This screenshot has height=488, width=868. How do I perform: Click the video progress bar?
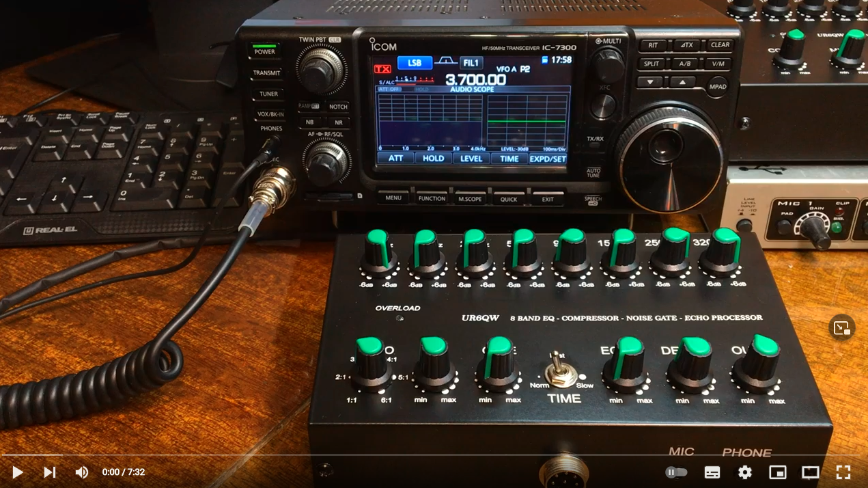click(434, 455)
